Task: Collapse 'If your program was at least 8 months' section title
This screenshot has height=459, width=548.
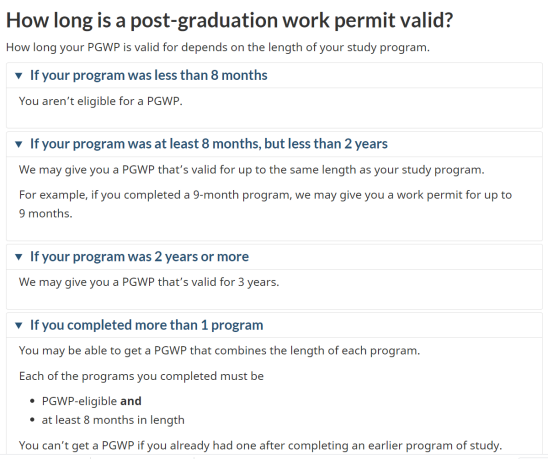Action: coord(209,144)
